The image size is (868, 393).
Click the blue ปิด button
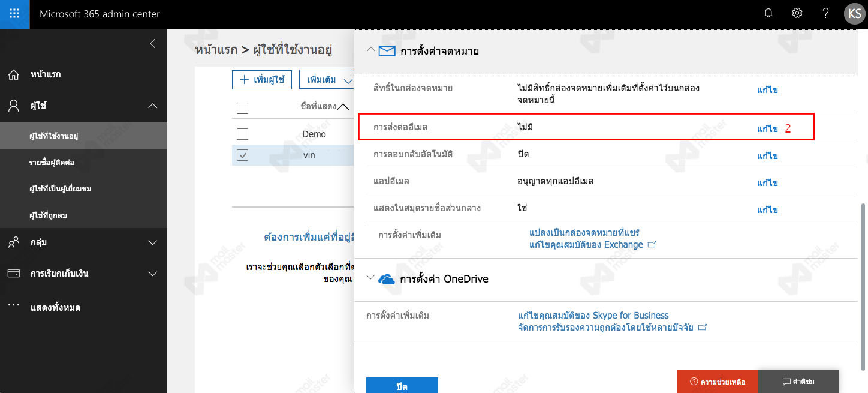coord(402,385)
